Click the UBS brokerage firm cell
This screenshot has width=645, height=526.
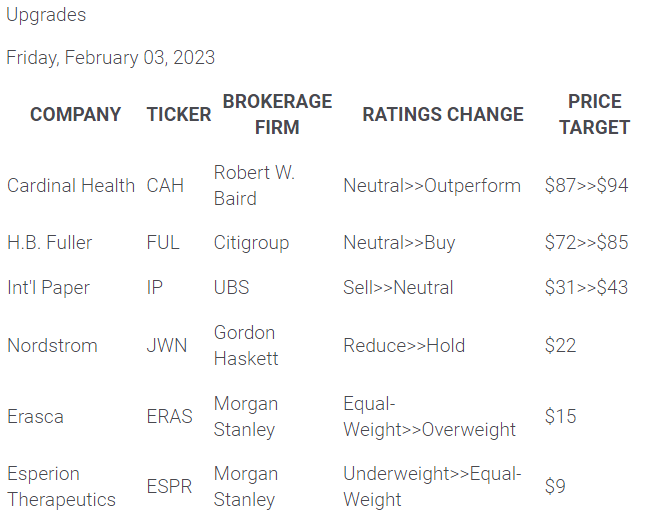pyautogui.click(x=231, y=287)
